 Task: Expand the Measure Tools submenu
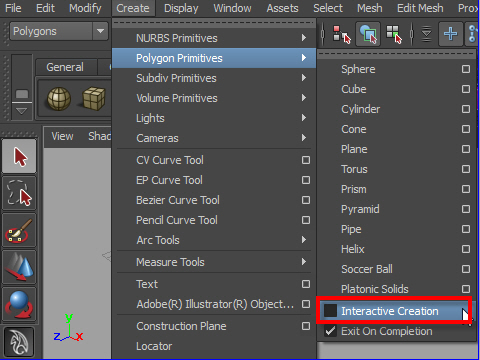coord(214,262)
